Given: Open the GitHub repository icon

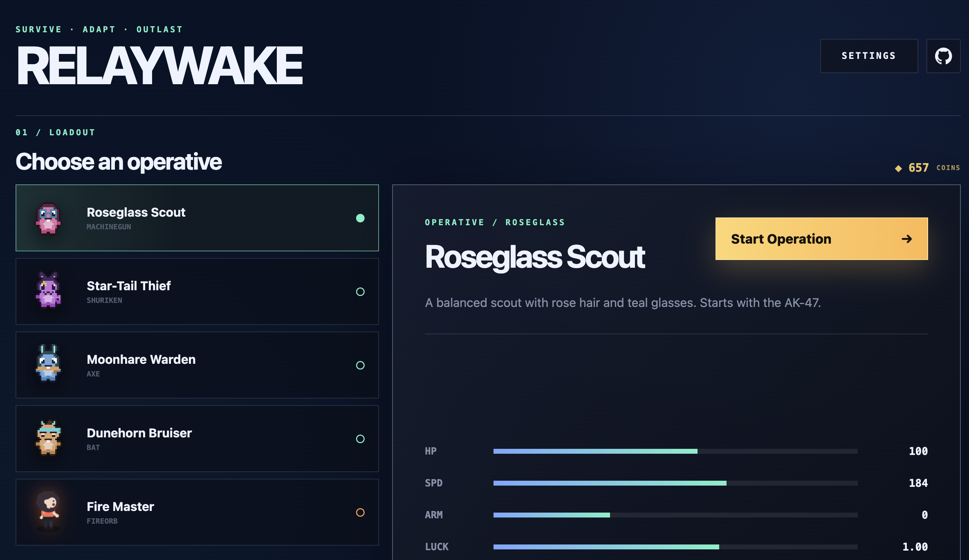Looking at the screenshot, I should click(943, 56).
